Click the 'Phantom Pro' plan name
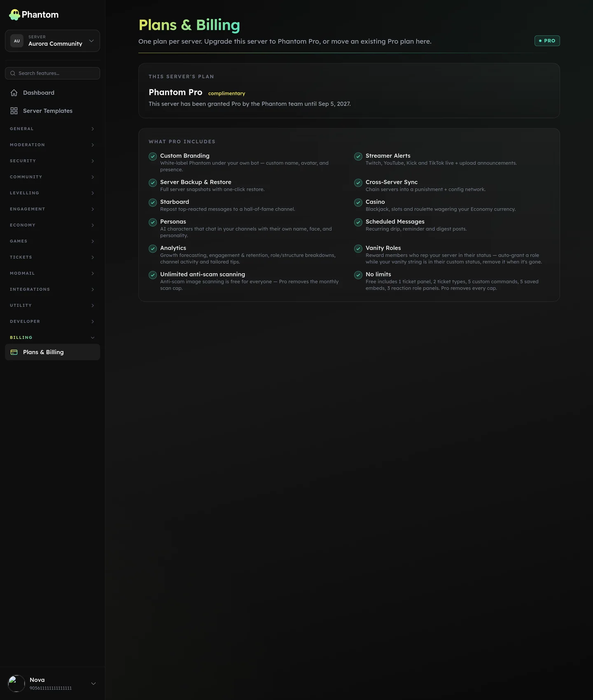 coord(175,92)
